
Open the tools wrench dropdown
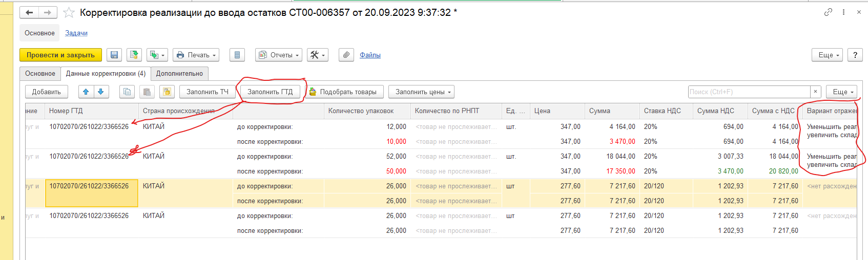click(317, 55)
